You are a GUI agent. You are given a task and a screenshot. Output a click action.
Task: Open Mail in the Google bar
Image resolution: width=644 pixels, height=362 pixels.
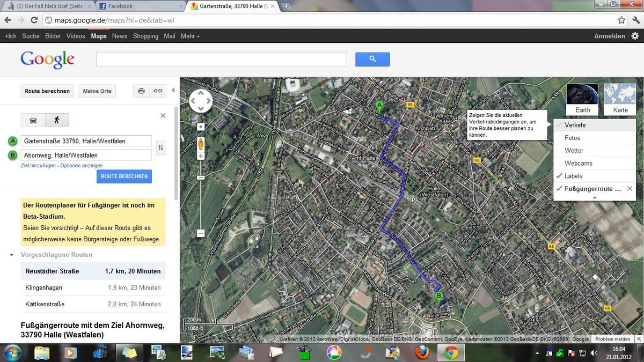coord(170,36)
